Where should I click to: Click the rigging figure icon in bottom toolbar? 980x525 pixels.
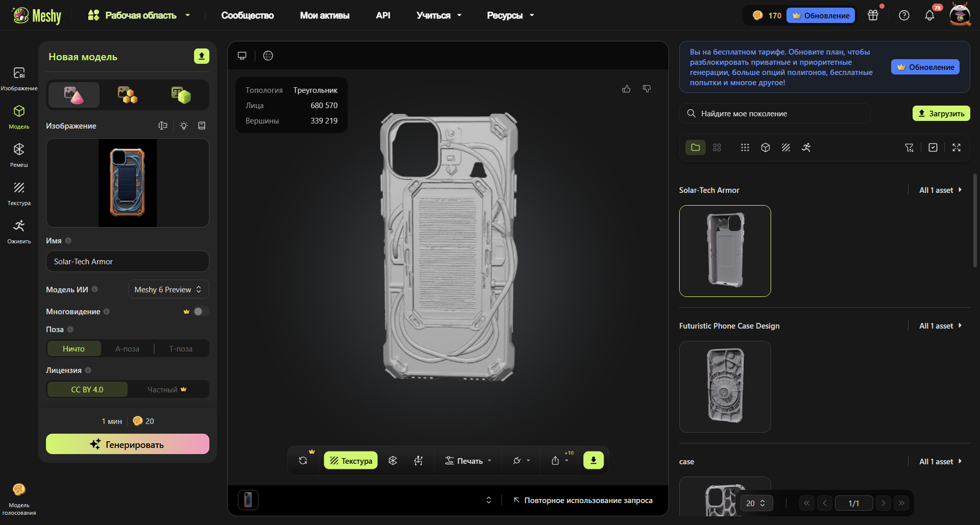tap(418, 460)
